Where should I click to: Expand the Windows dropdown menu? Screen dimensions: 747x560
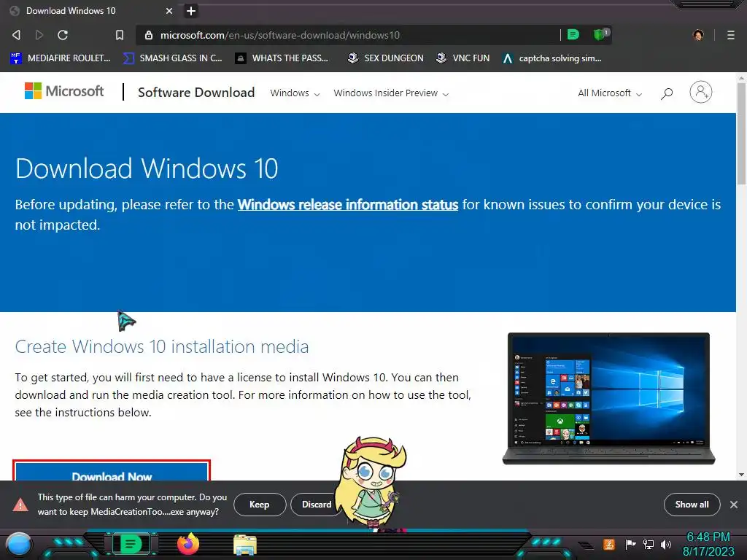coord(295,93)
